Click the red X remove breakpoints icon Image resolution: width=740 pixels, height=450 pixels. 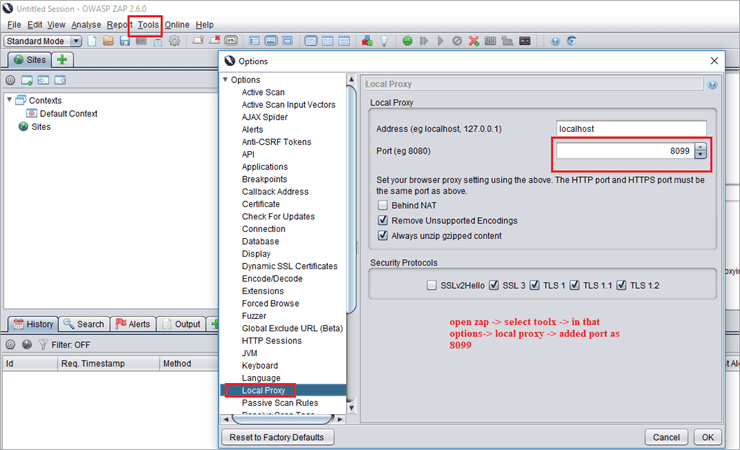(473, 41)
